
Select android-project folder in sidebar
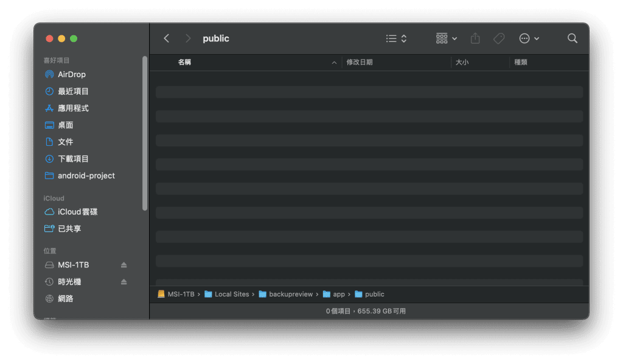(x=86, y=176)
